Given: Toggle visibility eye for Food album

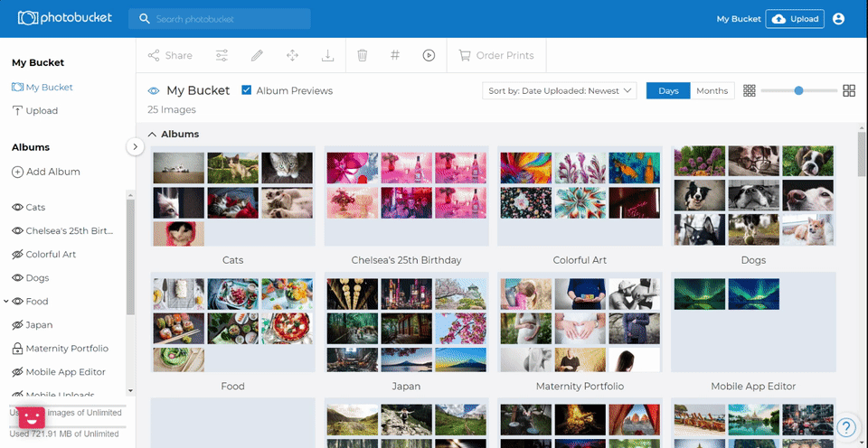Looking at the screenshot, I should click(x=17, y=302).
